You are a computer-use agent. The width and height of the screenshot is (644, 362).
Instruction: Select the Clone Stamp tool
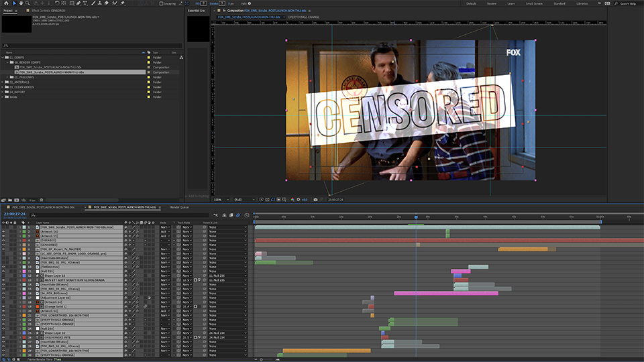[100, 3]
